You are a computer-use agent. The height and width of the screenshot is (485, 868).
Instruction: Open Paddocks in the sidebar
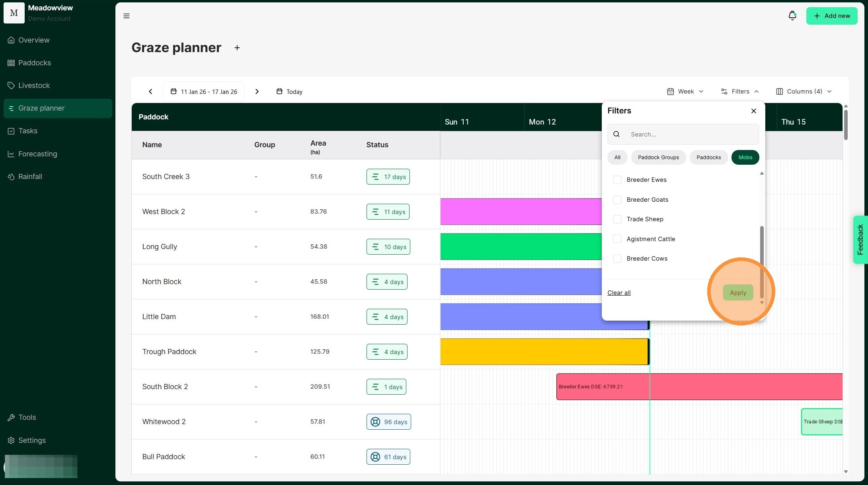click(x=34, y=63)
